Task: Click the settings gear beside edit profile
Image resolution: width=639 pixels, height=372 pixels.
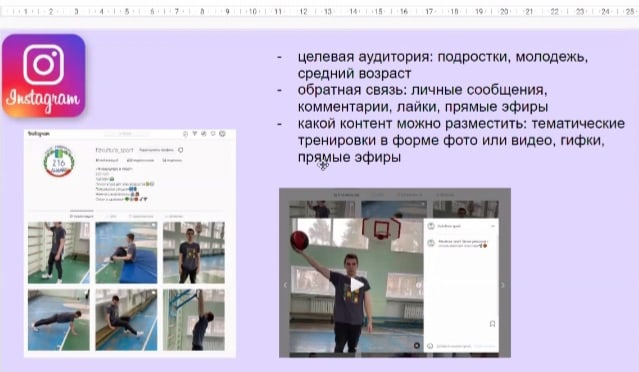Action: [181, 150]
